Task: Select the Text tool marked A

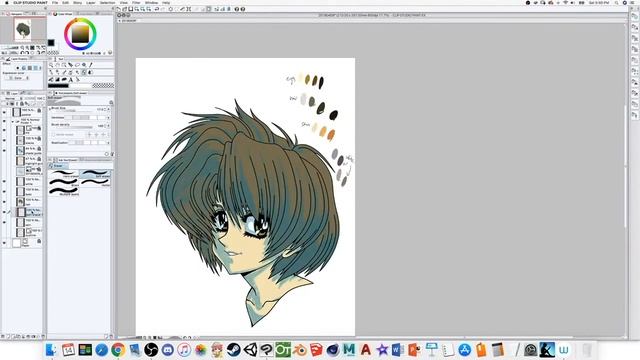Action: (x=71, y=79)
